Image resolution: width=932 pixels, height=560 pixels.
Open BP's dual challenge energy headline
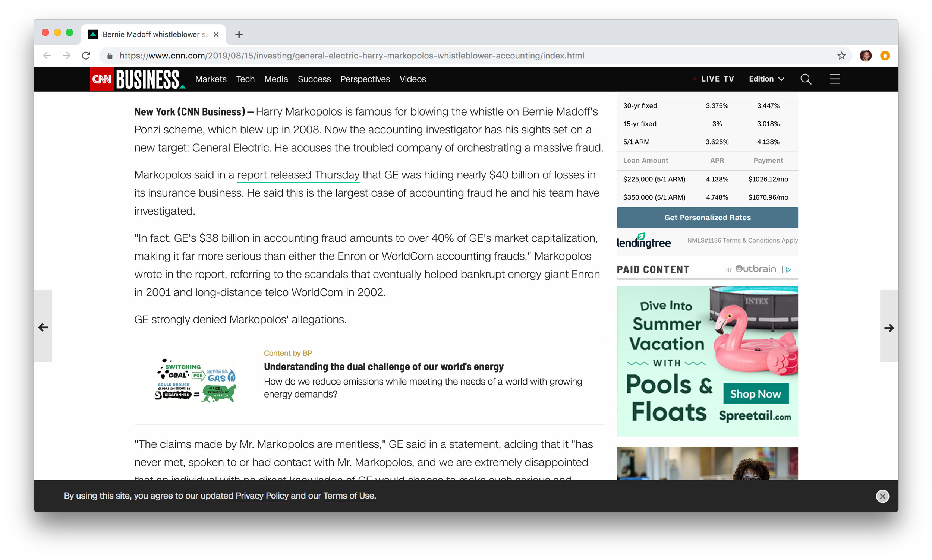pyautogui.click(x=384, y=366)
